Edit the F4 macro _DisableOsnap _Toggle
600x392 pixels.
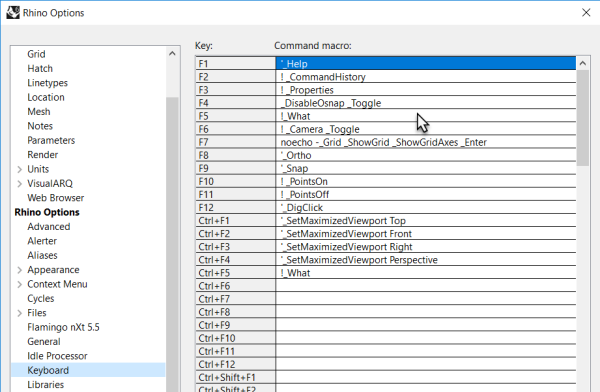(x=426, y=103)
